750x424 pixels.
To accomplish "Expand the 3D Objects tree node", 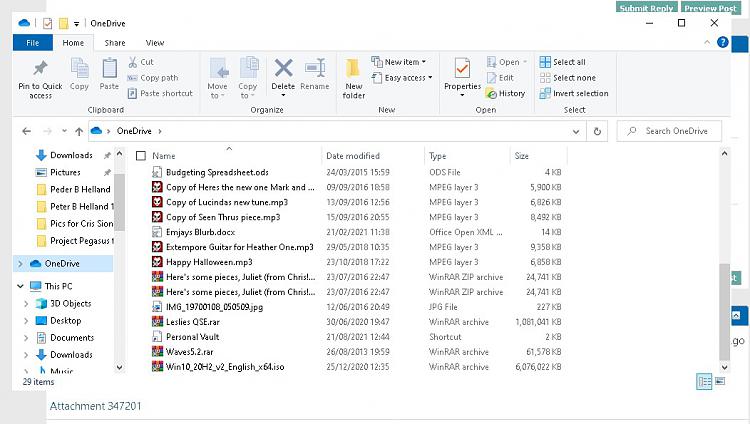I will click(26, 303).
